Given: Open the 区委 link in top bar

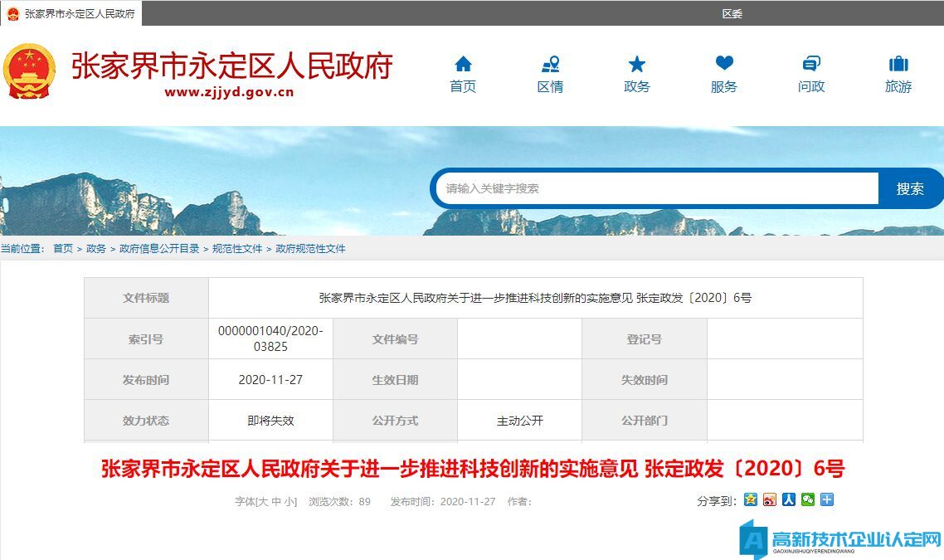Looking at the screenshot, I should click(732, 13).
